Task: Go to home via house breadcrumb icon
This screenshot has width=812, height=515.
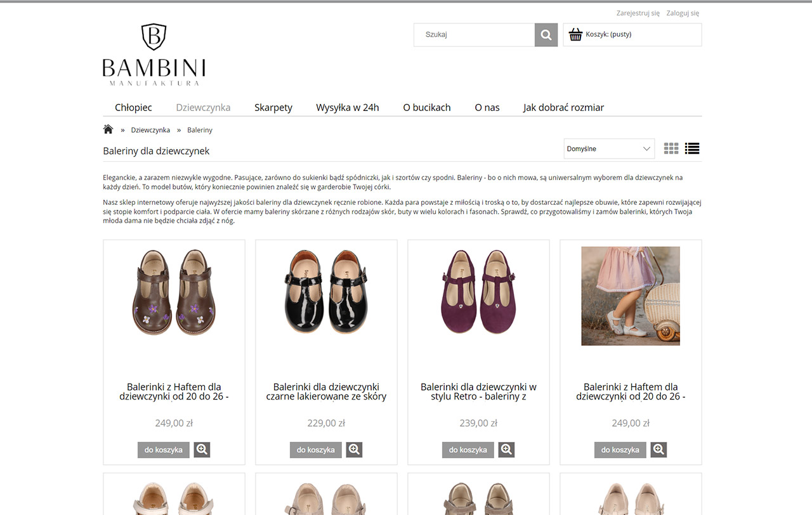Action: pyautogui.click(x=108, y=129)
